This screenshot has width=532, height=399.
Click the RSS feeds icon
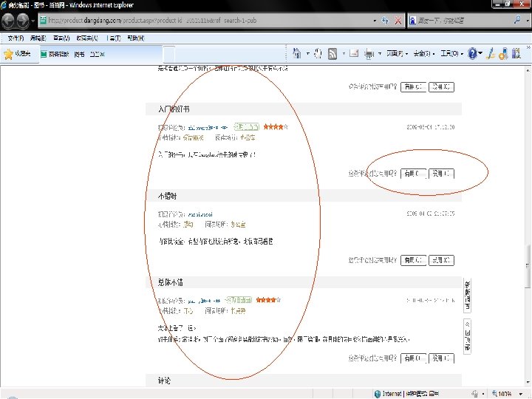pyautogui.click(x=332, y=54)
